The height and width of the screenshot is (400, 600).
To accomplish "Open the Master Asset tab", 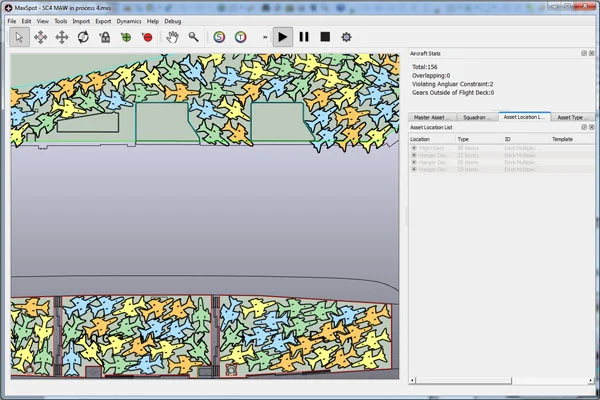I will click(434, 117).
